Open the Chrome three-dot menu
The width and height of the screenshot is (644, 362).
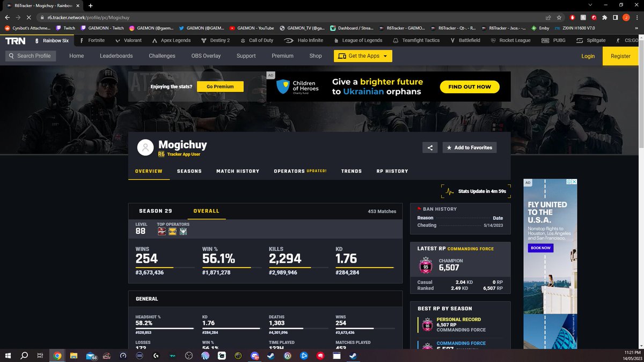click(x=638, y=17)
